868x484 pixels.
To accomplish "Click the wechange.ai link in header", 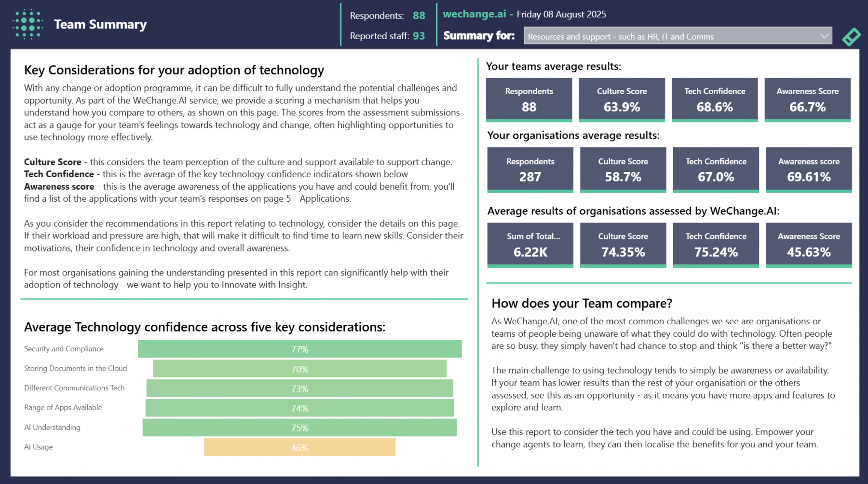I will (x=474, y=14).
